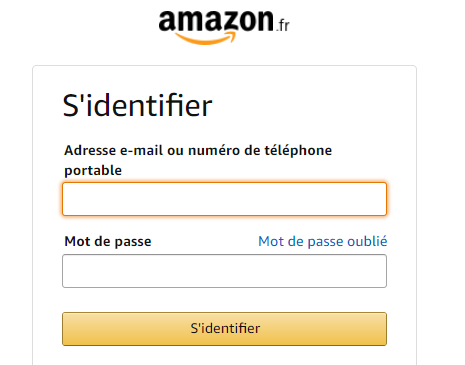
Task: Open the Mot de passe oublié link
Action: click(323, 241)
